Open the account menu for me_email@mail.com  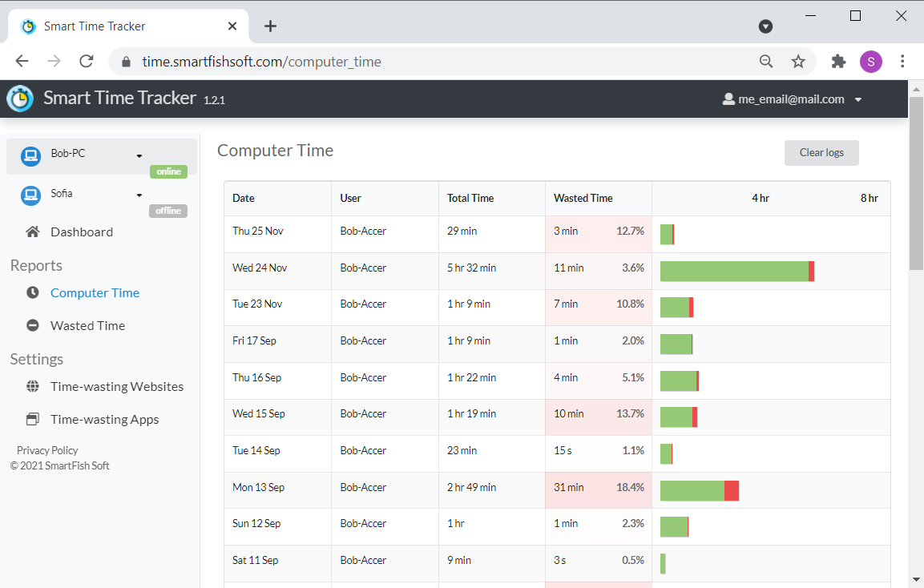(858, 99)
